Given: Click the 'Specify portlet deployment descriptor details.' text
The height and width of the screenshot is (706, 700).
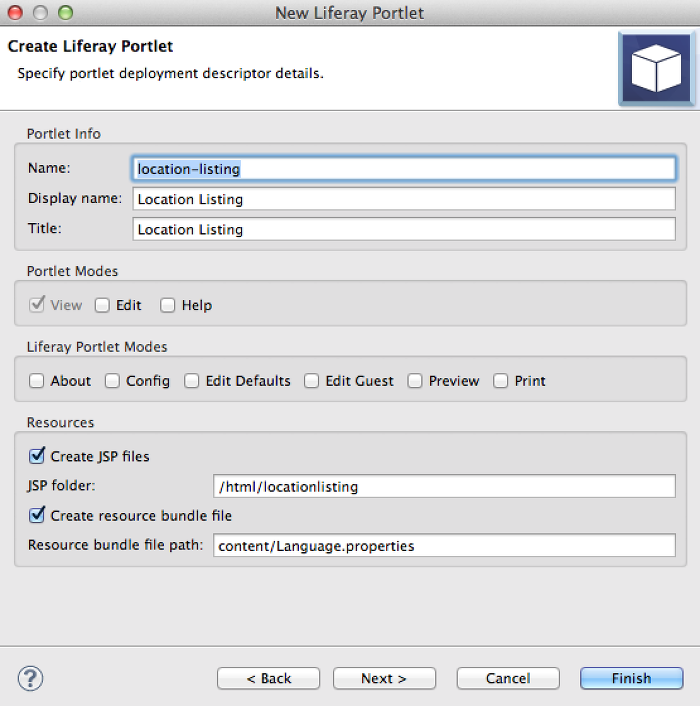Looking at the screenshot, I should tap(171, 73).
